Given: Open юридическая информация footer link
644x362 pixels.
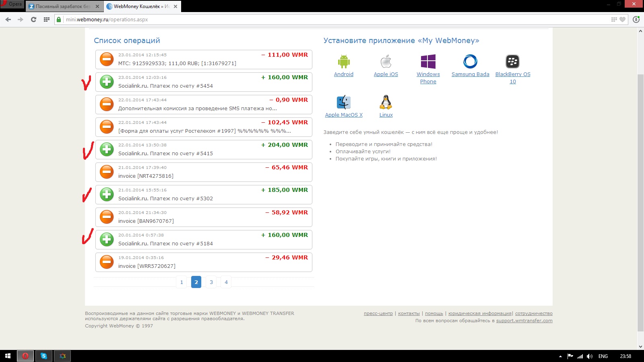Looking at the screenshot, I should coord(480,313).
